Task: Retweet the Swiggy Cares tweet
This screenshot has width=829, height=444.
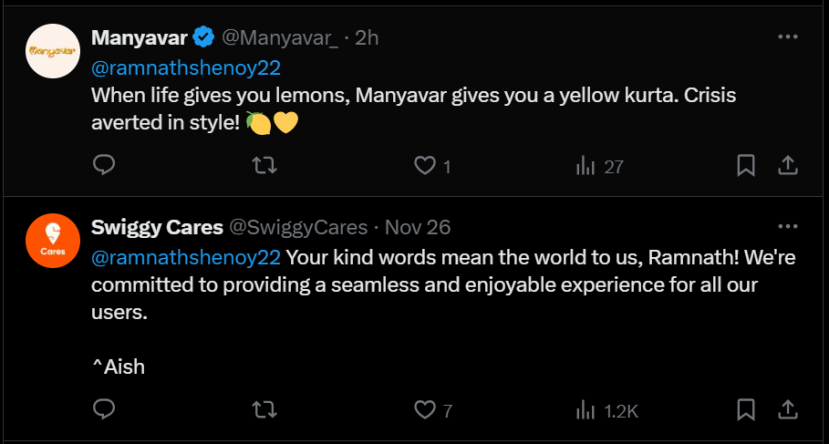Action: point(263,409)
